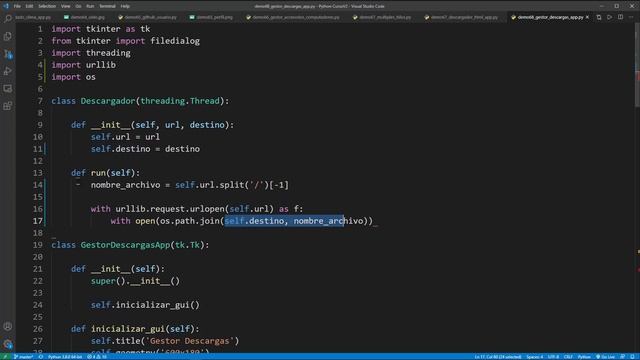The image size is (640, 360).
Task: Click the synchronize changes icon in status bar
Action: coord(41,357)
